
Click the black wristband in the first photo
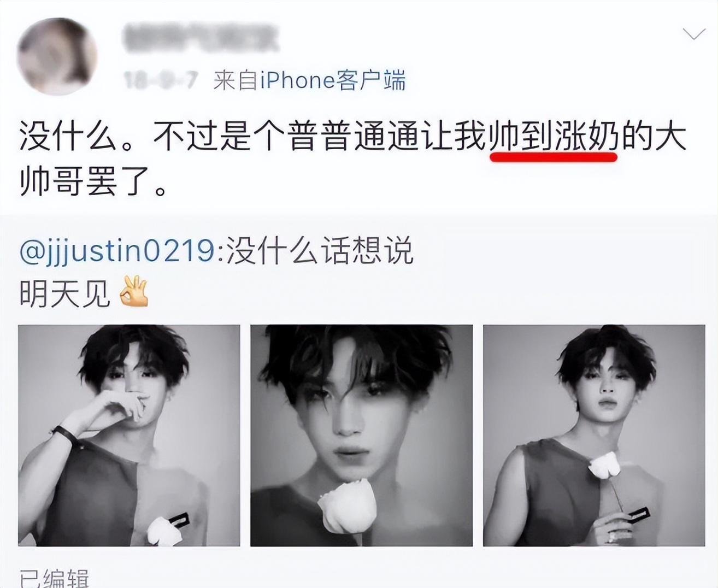[x=64, y=436]
